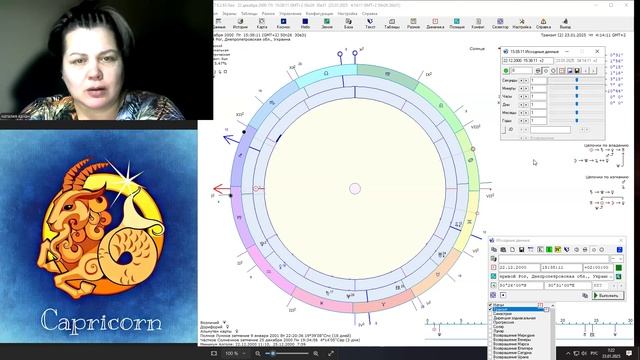Show hidden system tray icons

(x=568, y=353)
